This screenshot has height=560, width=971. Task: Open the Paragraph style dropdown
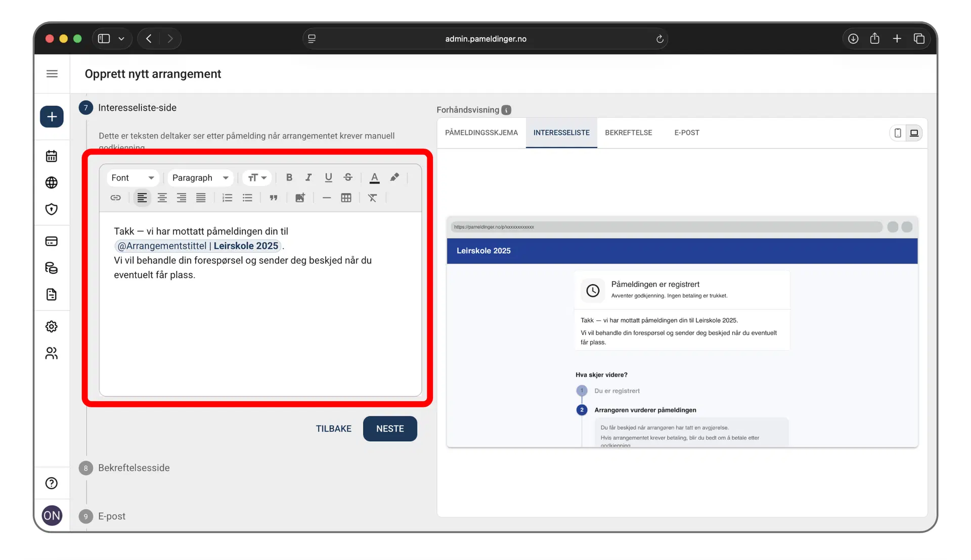click(200, 178)
